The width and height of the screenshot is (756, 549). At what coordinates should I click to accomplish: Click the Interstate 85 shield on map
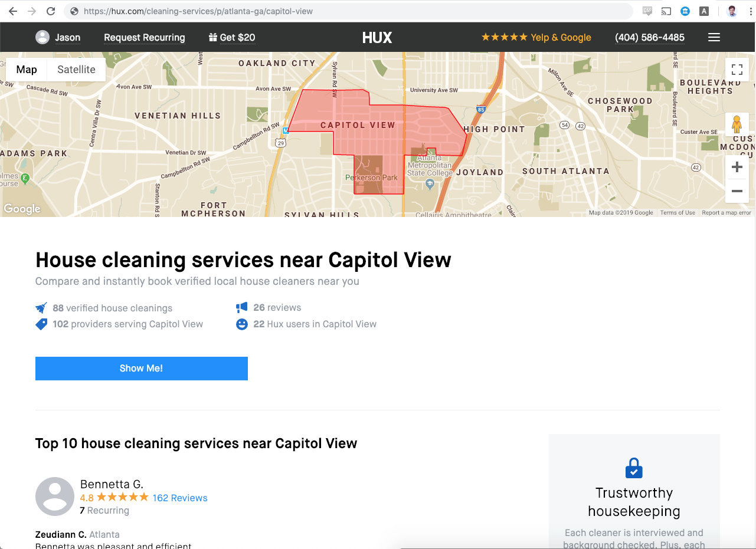tap(480, 109)
